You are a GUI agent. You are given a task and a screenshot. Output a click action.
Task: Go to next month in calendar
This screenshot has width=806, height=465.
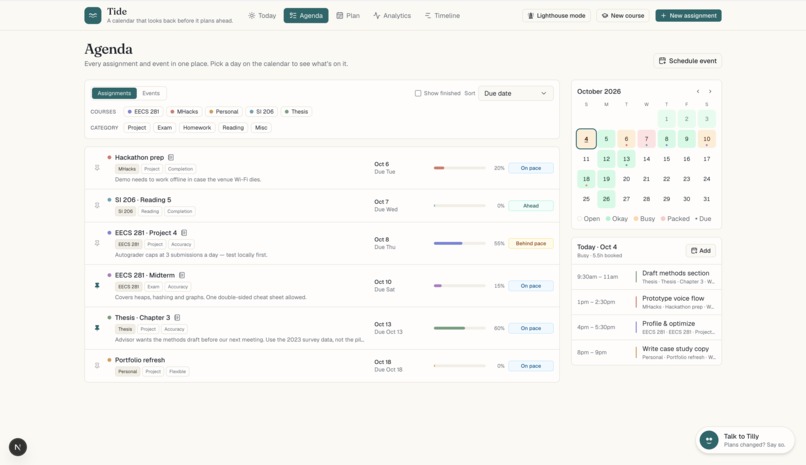[710, 91]
